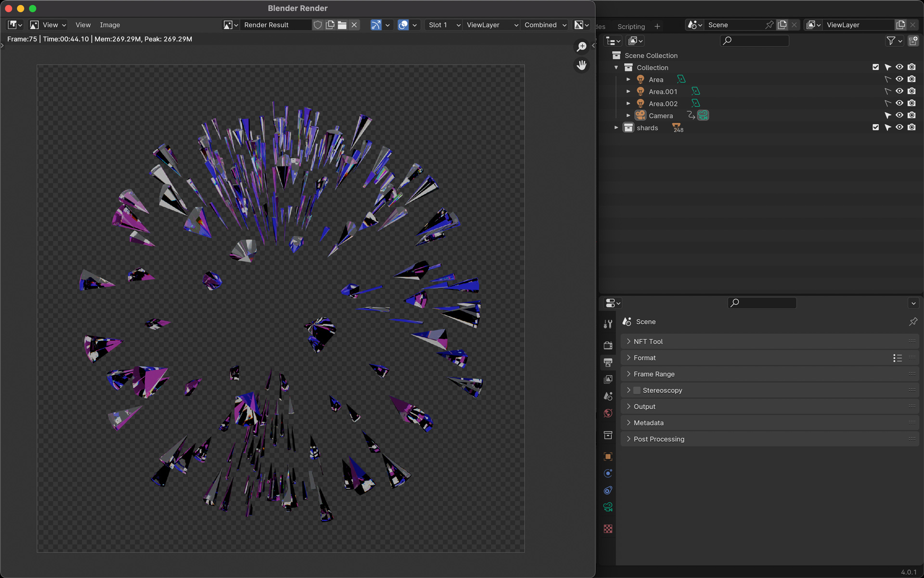Collapse the Collection tree item
This screenshot has width=924, height=578.
[616, 67]
